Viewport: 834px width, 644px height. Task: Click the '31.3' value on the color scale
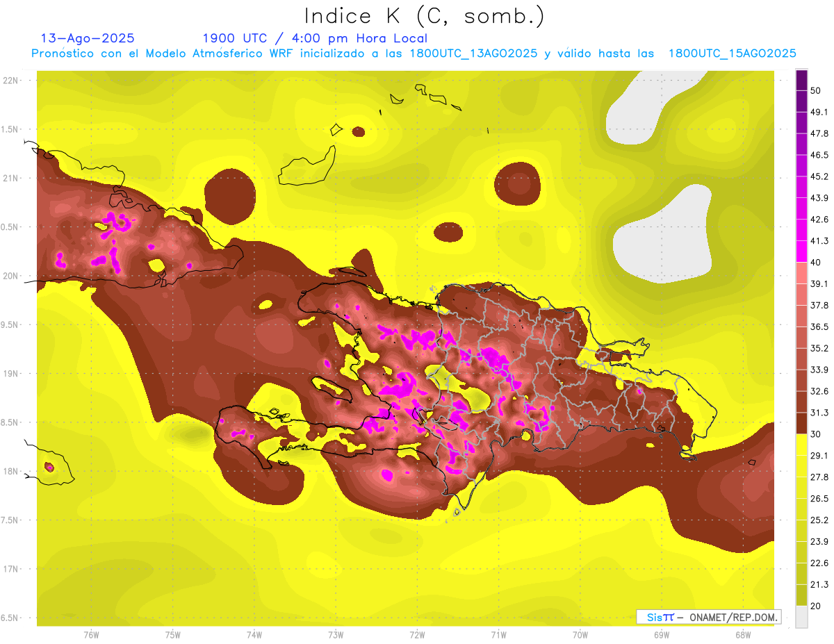[x=819, y=413]
